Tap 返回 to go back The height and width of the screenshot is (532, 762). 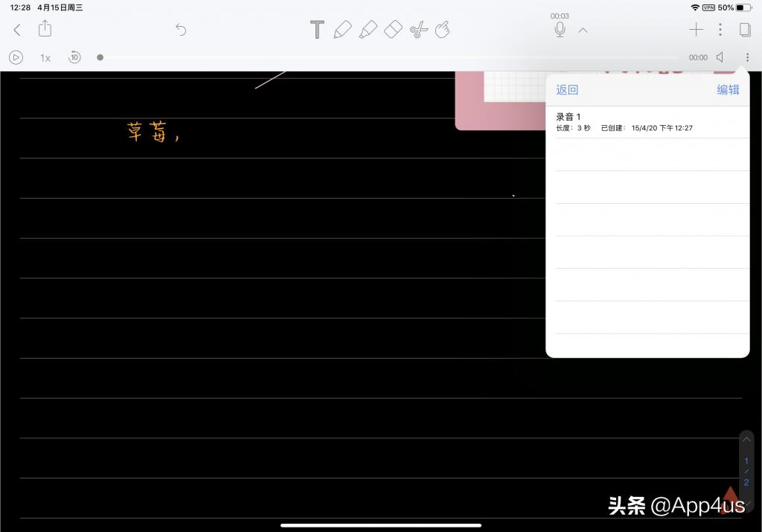coord(567,89)
